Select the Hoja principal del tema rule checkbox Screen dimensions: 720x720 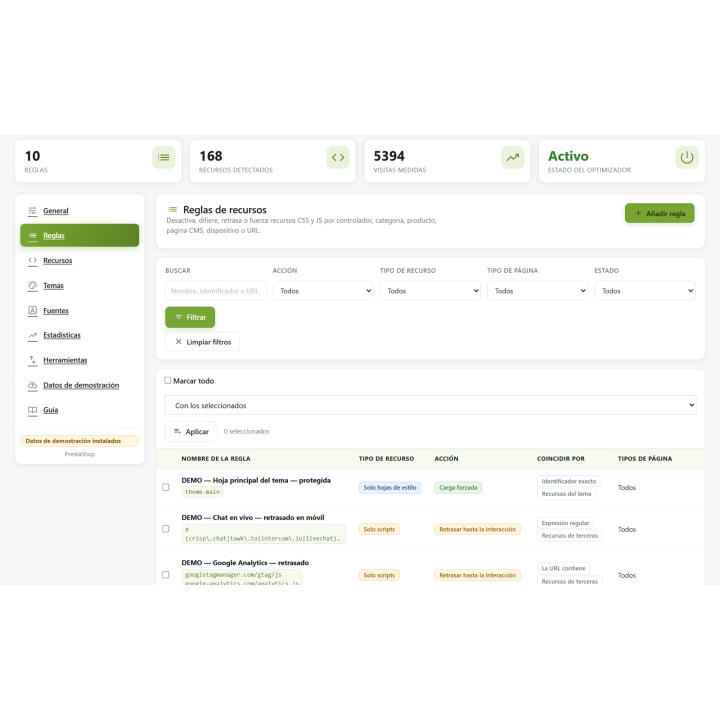pyautogui.click(x=166, y=487)
